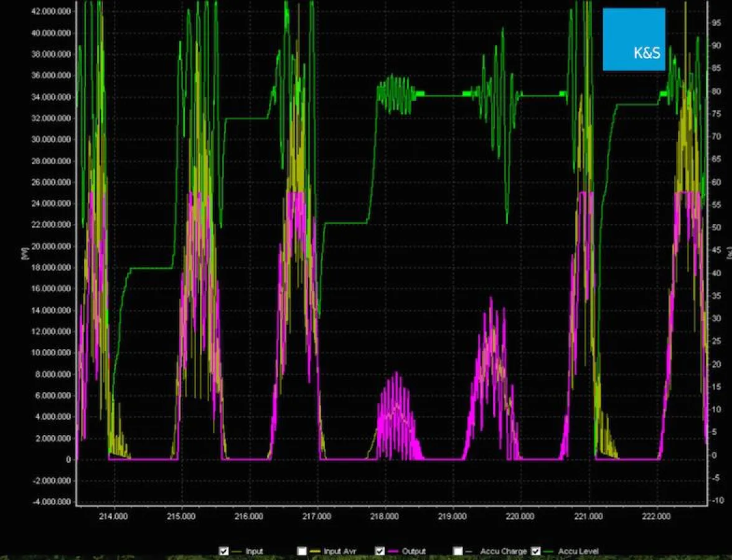Toggle the Accu Level visibility checkbox
The height and width of the screenshot is (560, 732).
535,551
